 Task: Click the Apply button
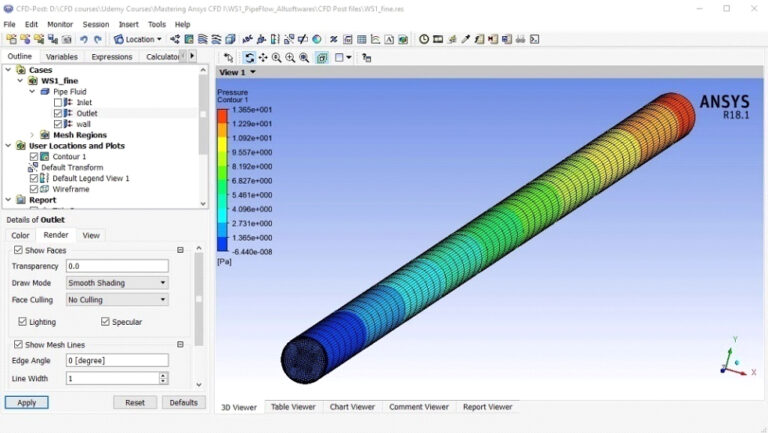(26, 402)
